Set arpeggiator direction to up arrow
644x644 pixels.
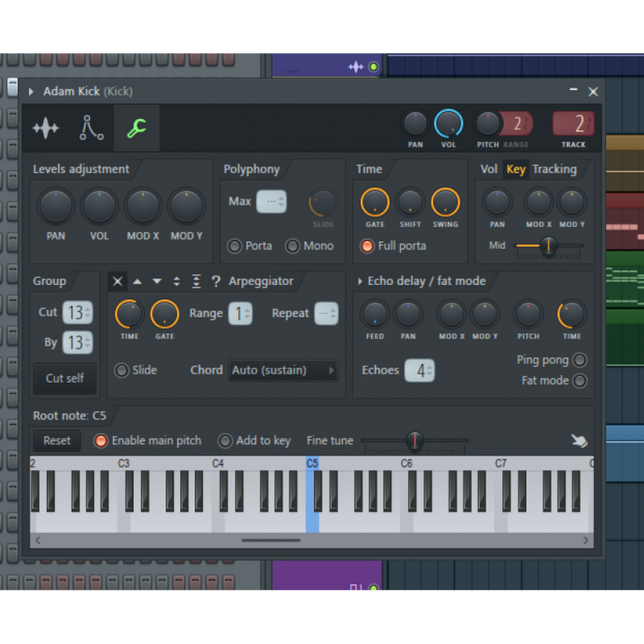(137, 281)
